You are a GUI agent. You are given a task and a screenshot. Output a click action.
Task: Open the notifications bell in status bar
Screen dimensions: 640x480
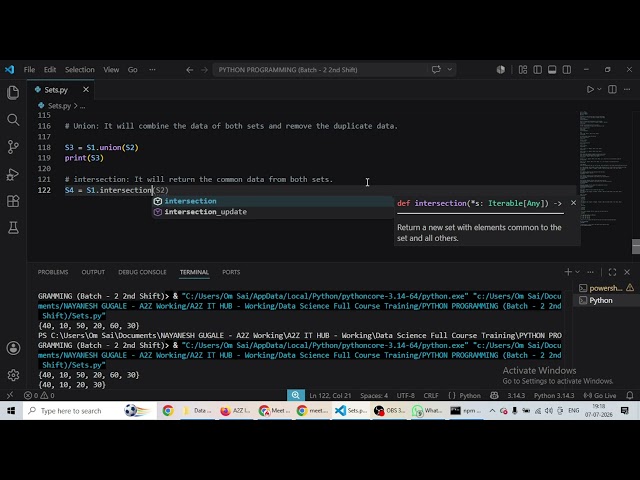coord(630,395)
